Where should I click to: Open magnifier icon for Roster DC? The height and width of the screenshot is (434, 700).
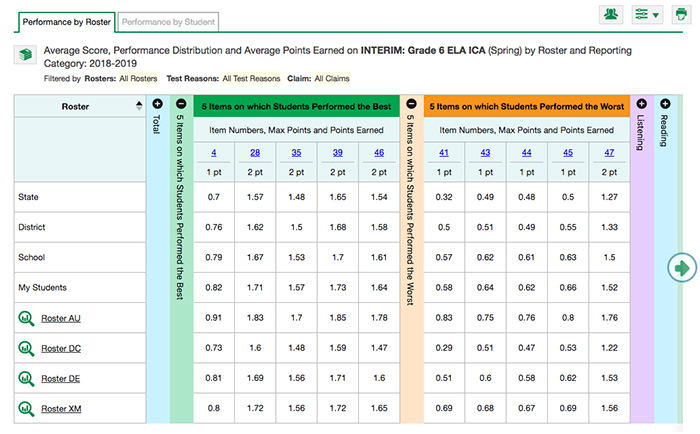click(x=26, y=348)
